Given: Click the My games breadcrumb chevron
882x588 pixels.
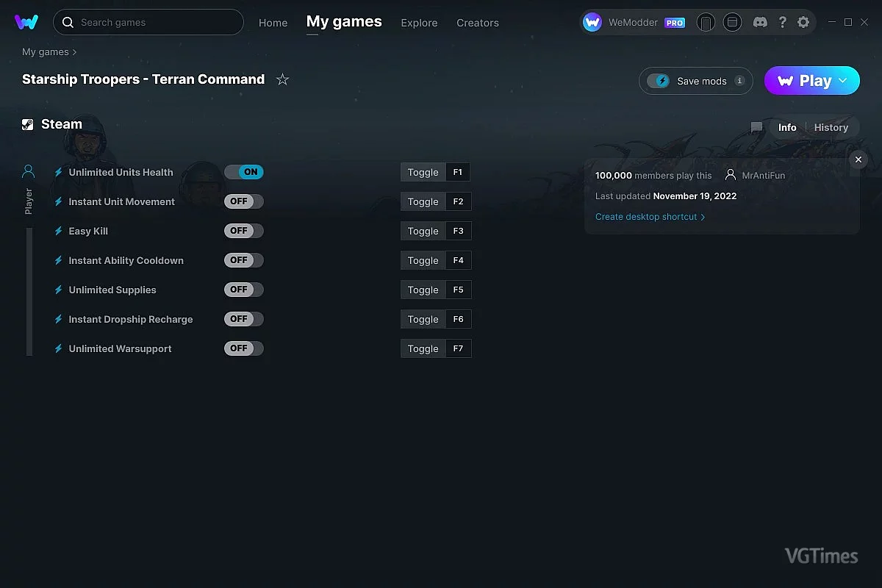Looking at the screenshot, I should pyautogui.click(x=75, y=52).
